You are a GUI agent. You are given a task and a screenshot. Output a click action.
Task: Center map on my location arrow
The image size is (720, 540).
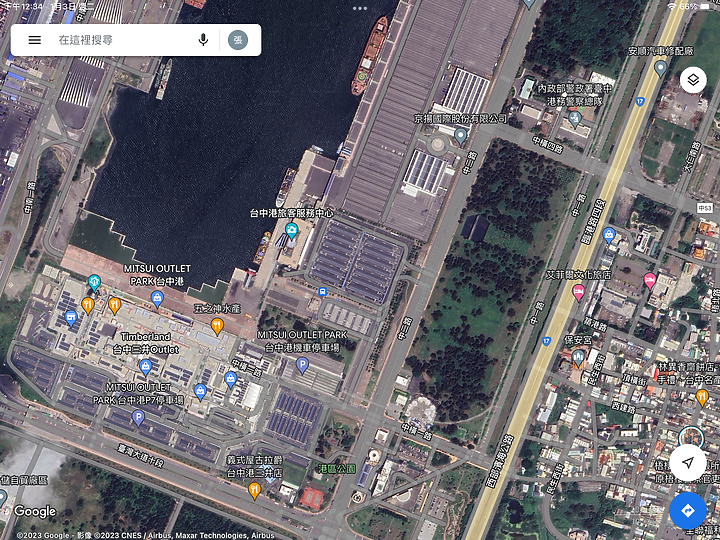(687, 462)
